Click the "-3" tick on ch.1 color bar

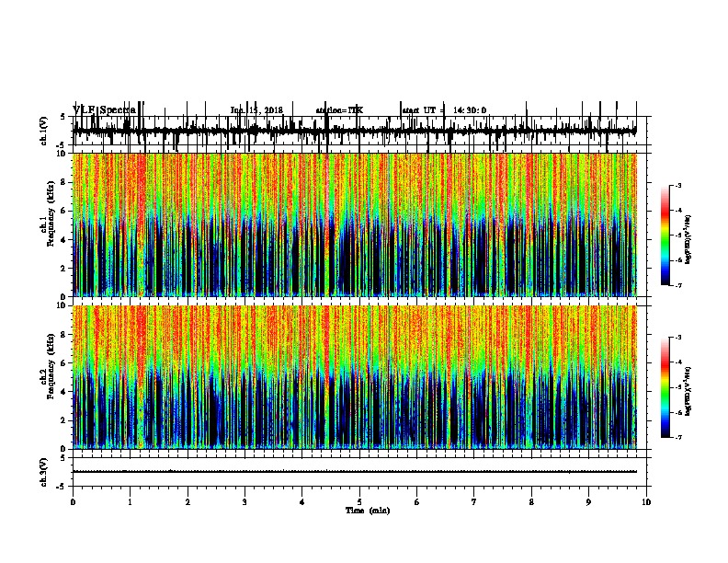[x=678, y=185]
